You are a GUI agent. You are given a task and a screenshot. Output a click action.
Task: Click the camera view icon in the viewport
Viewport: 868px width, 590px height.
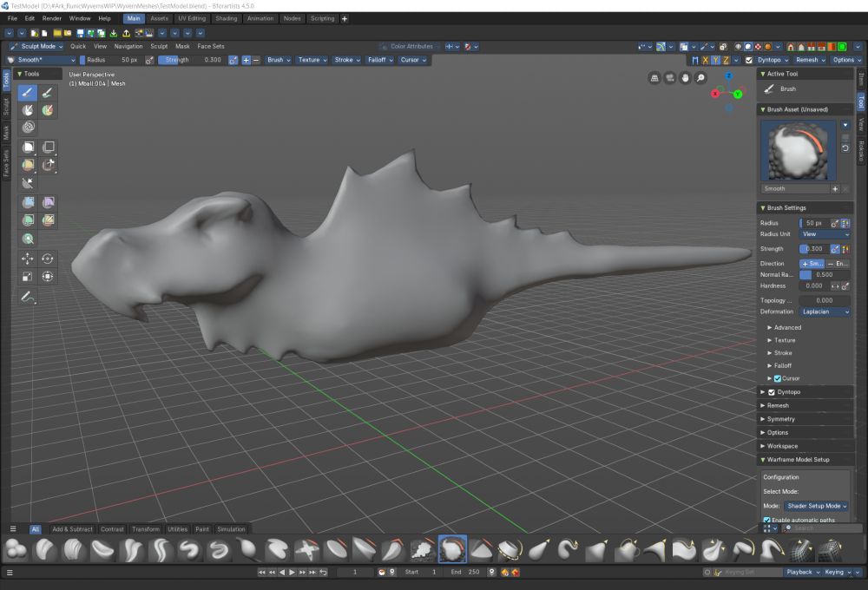[x=669, y=77]
